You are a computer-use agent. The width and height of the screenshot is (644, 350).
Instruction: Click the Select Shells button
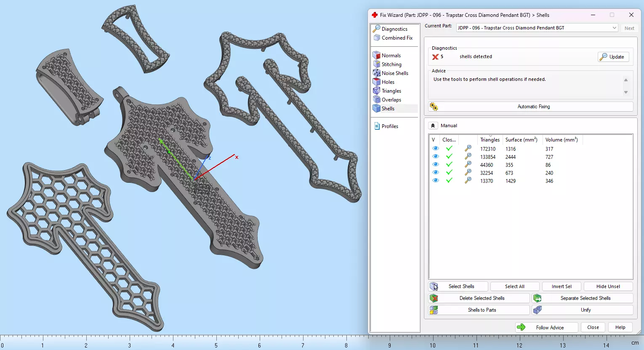(x=458, y=286)
